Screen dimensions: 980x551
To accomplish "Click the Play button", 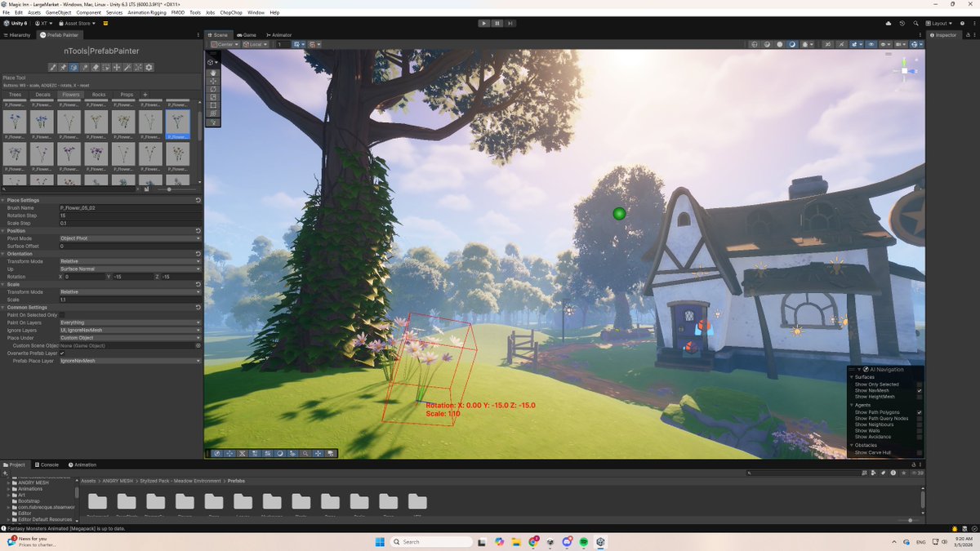I will (484, 24).
